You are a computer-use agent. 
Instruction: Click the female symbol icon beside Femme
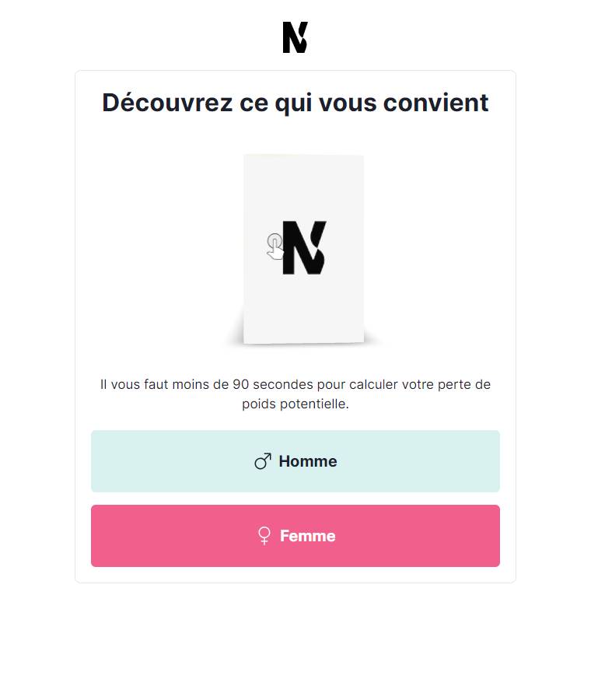click(x=264, y=536)
